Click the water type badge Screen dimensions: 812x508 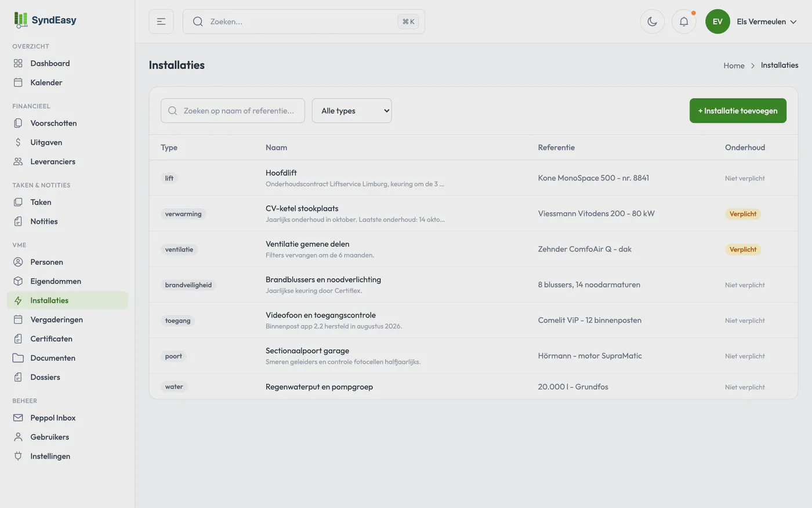click(x=174, y=387)
